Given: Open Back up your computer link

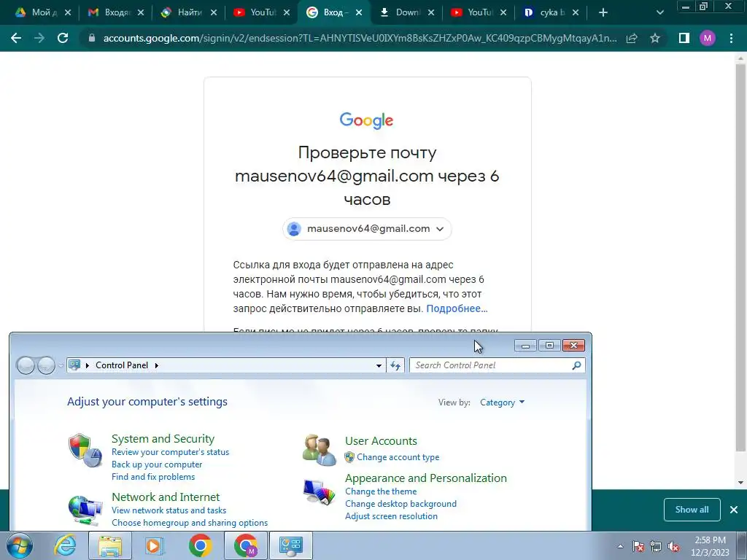Looking at the screenshot, I should tap(157, 464).
